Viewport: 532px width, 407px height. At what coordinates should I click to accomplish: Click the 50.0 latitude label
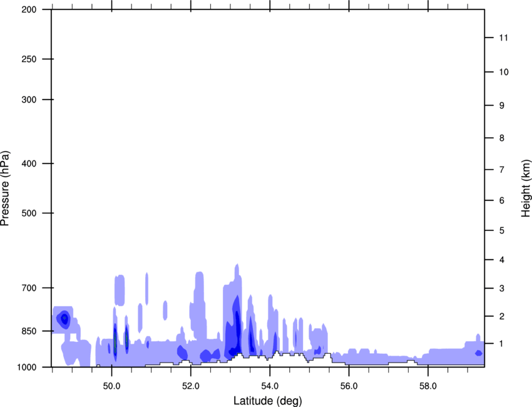point(112,386)
